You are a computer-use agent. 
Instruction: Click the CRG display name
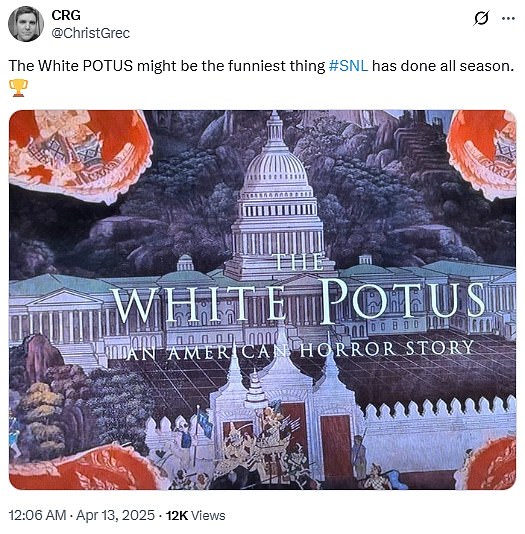coord(66,15)
